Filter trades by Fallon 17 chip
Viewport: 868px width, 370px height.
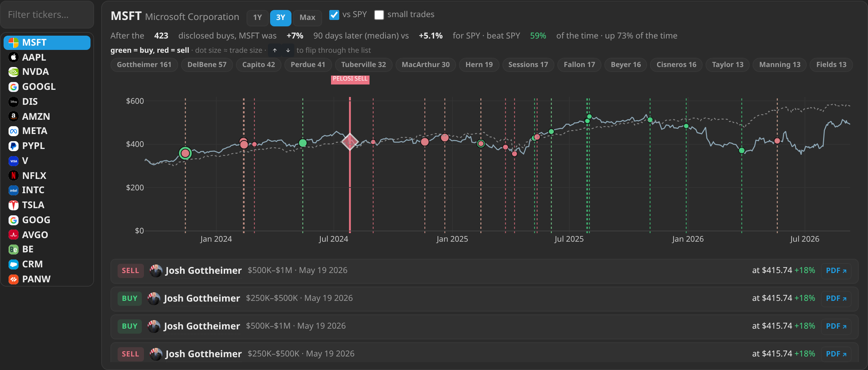coord(579,65)
